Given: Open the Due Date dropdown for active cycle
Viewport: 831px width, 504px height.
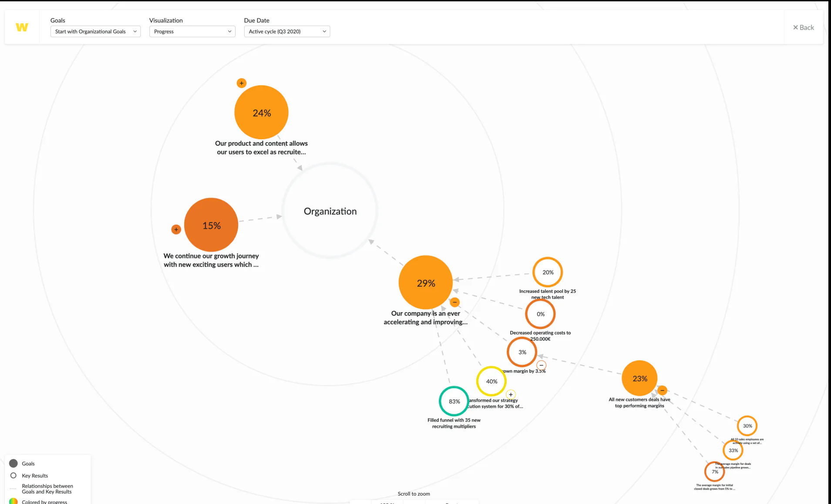Looking at the screenshot, I should (287, 31).
